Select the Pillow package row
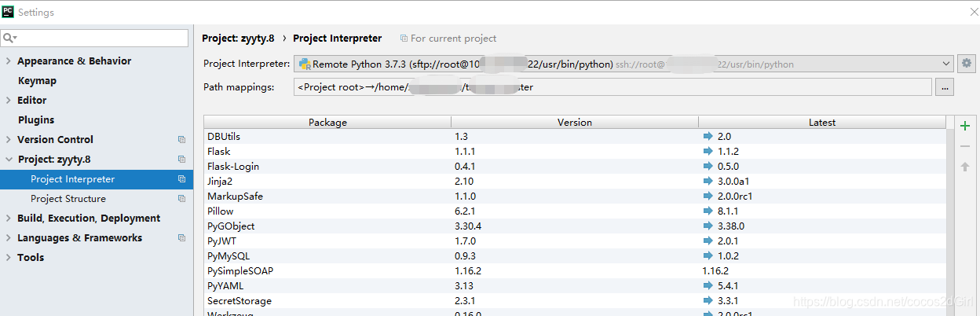 pyautogui.click(x=575, y=211)
